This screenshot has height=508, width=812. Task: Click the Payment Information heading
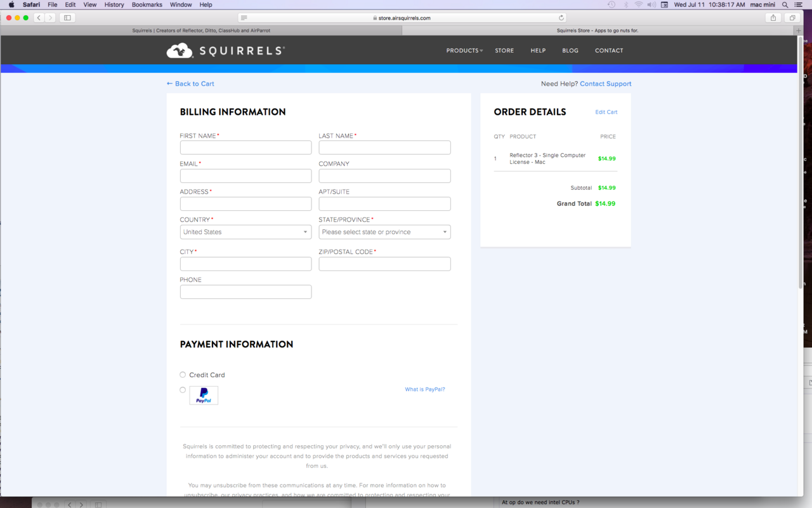click(x=237, y=344)
